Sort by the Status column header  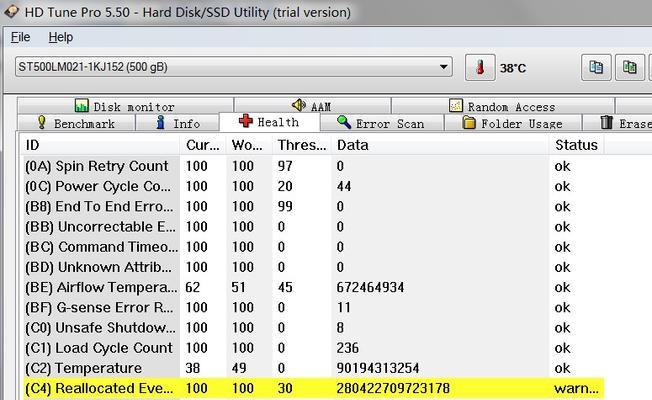pyautogui.click(x=577, y=145)
